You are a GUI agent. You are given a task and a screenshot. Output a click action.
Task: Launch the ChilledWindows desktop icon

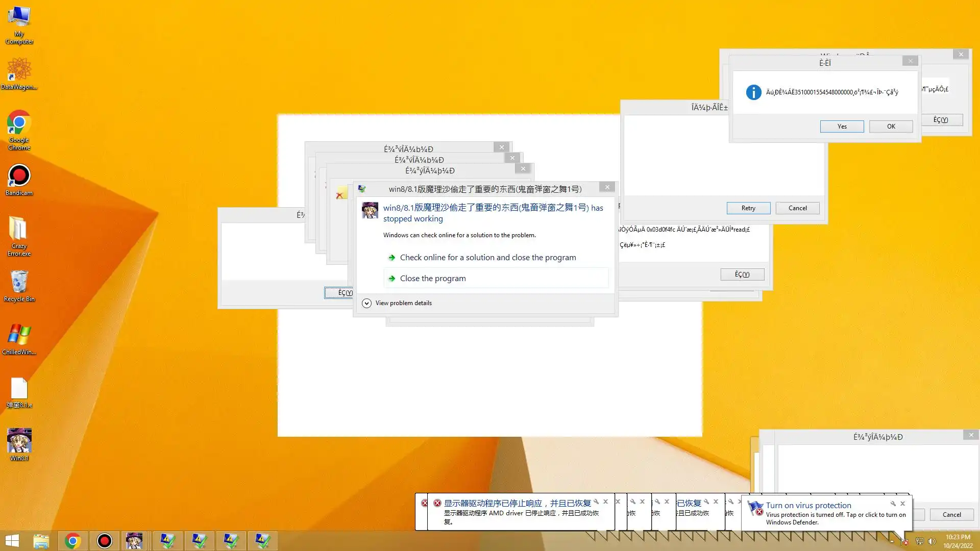pyautogui.click(x=19, y=338)
